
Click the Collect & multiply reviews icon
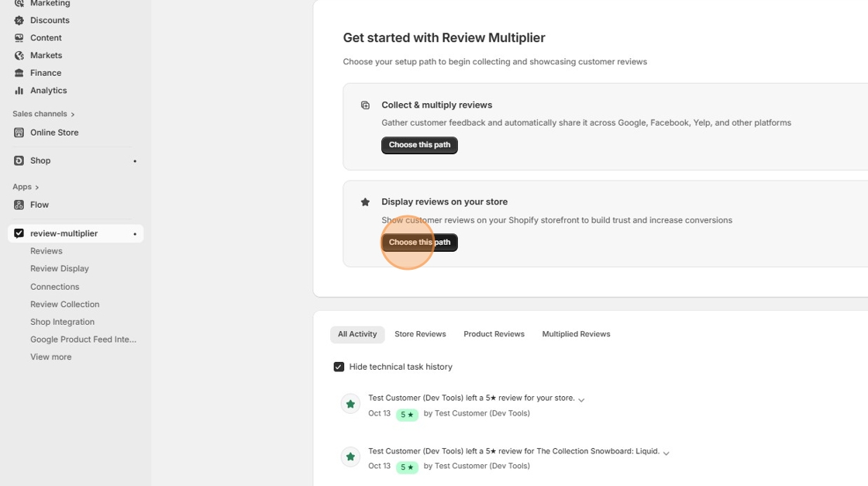[x=365, y=104]
